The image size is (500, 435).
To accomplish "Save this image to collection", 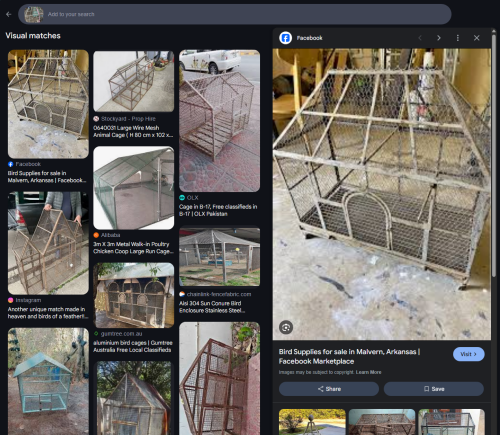I will [x=434, y=389].
